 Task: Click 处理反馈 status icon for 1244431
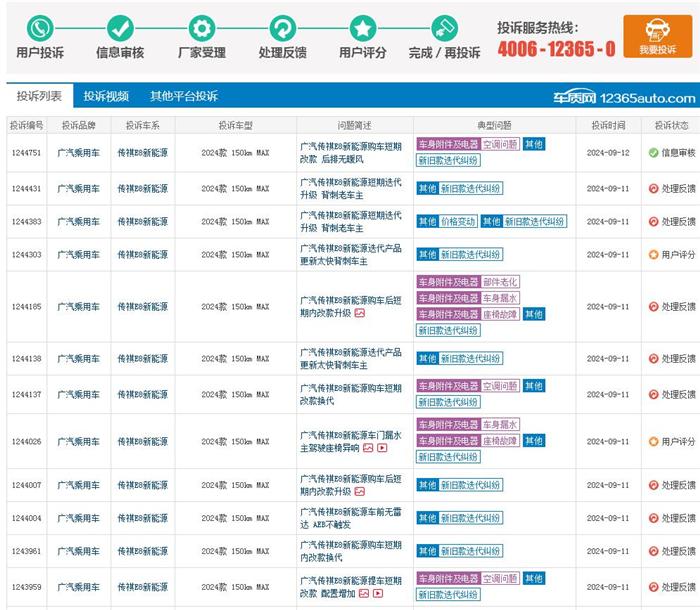pos(654,188)
